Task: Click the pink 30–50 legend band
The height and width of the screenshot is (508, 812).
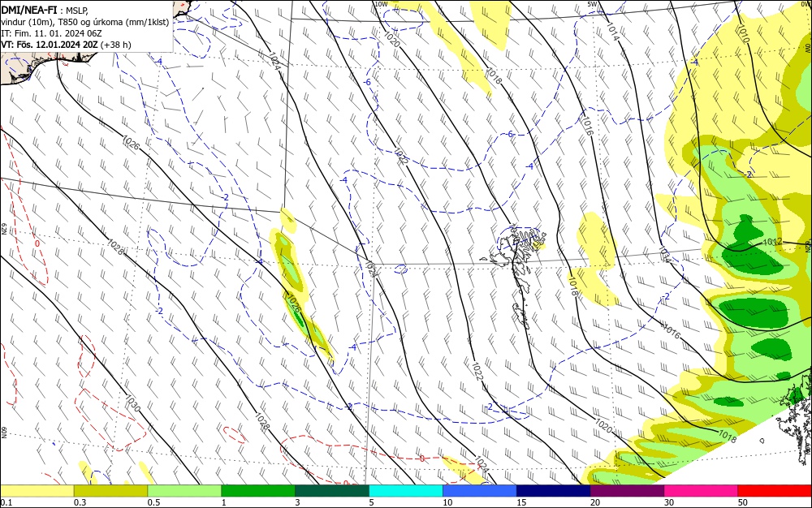Action: pos(702,491)
